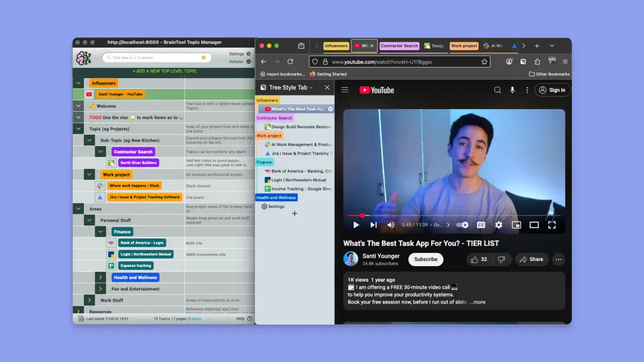The width and height of the screenshot is (644, 362).
Task: Open Firefox hamburger application menu
Action: click(x=565, y=61)
